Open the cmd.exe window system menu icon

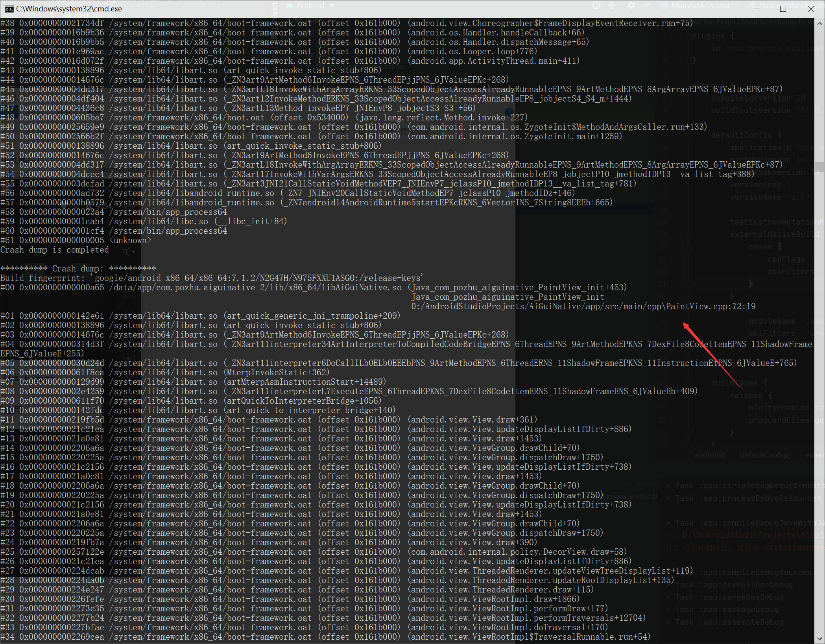(x=9, y=9)
